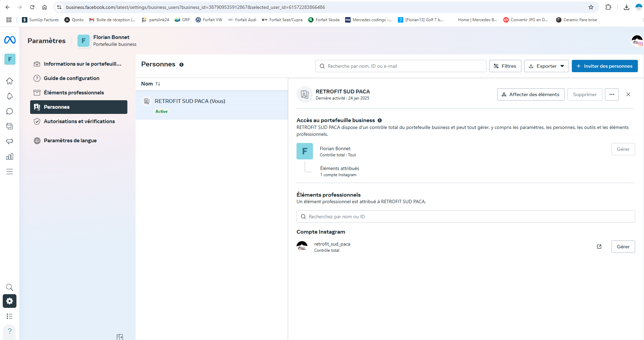Open Éléments professionnels section

click(79, 93)
